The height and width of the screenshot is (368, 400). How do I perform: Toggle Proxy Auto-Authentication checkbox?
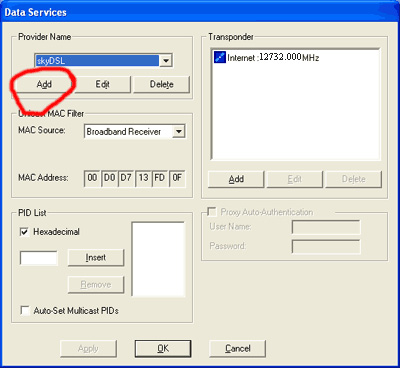(x=212, y=212)
